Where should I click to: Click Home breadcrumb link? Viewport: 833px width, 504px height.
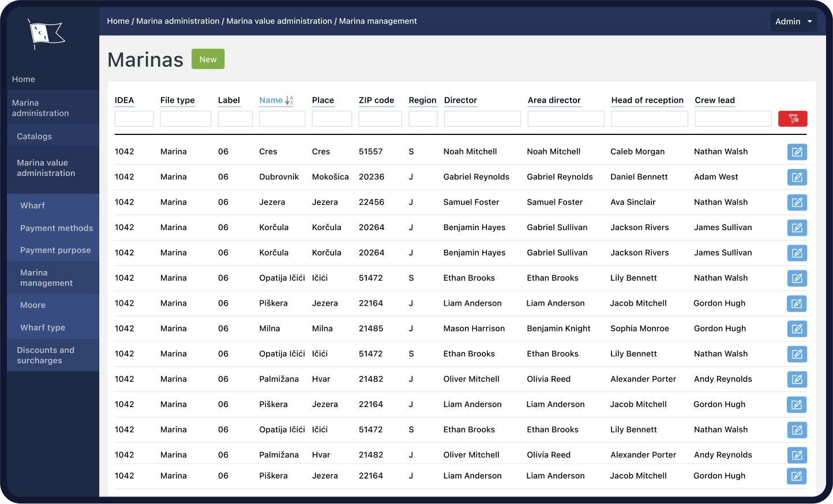(118, 21)
